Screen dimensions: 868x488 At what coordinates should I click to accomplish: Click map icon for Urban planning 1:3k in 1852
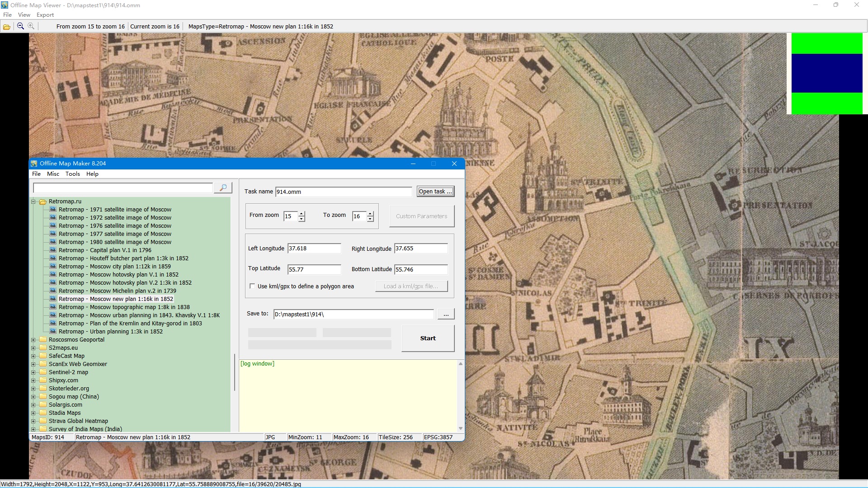tap(53, 332)
